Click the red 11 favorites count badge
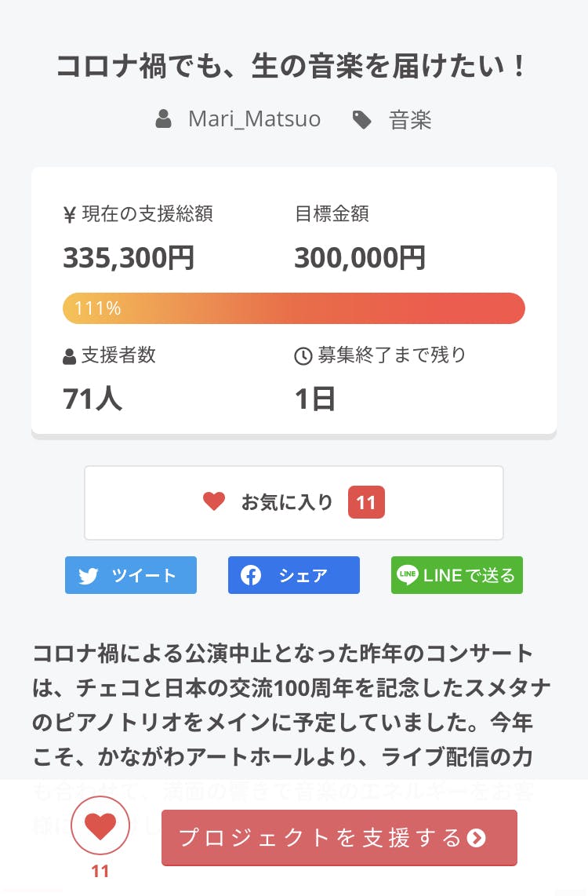The height and width of the screenshot is (896, 588). tap(366, 502)
